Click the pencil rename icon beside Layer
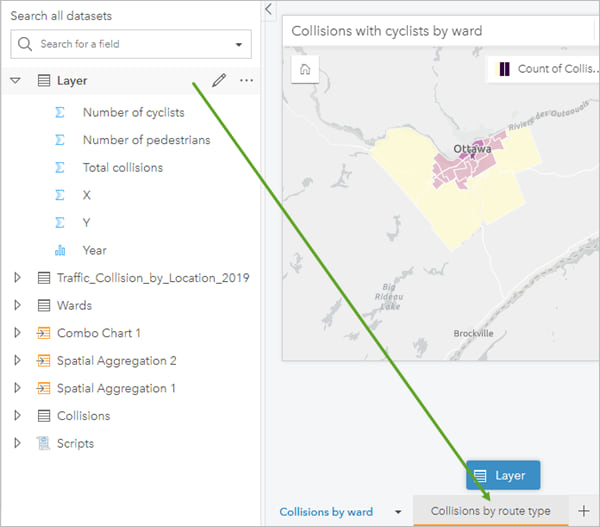 point(219,80)
